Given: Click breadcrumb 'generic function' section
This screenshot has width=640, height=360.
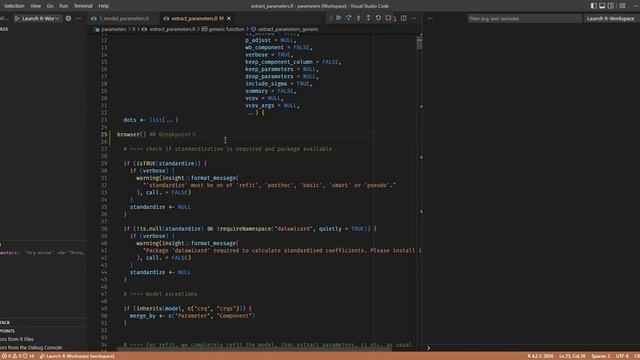Looking at the screenshot, I should coord(226,29).
